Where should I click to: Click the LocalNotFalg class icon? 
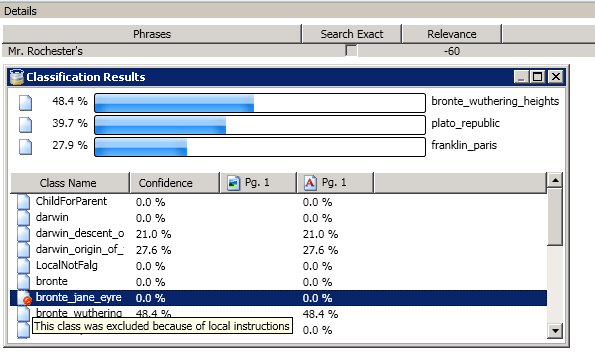coord(24,265)
